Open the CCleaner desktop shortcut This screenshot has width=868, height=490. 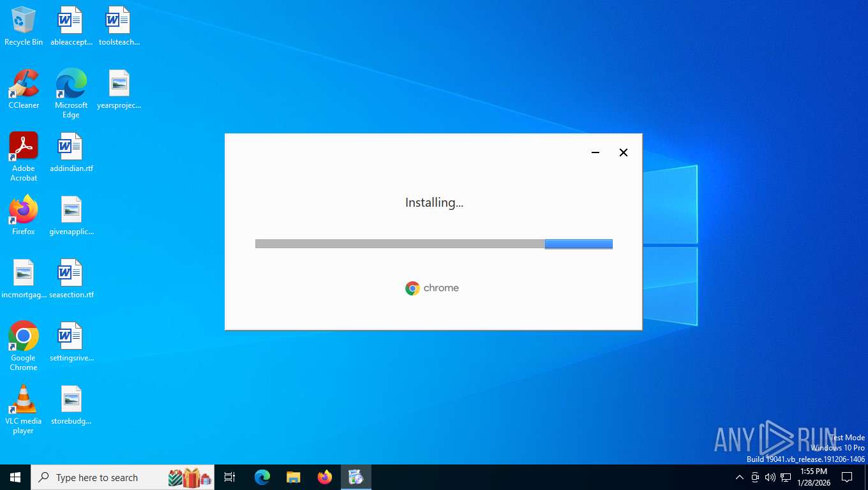(24, 89)
